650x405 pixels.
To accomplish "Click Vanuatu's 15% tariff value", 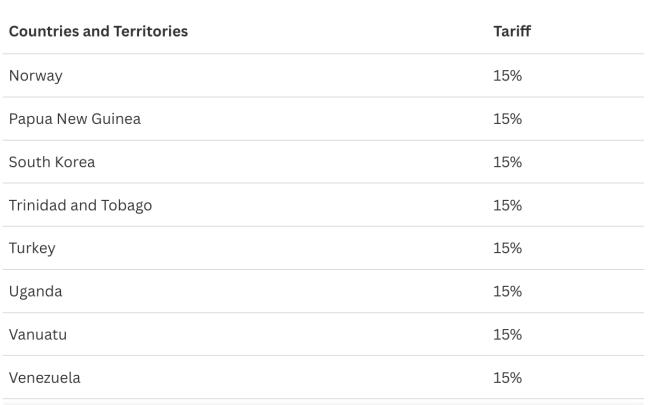I will coord(507,335).
